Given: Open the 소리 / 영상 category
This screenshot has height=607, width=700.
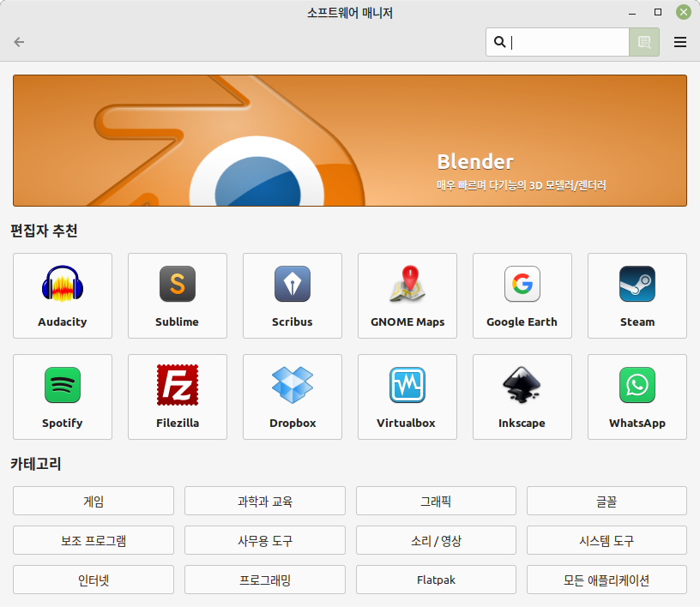Looking at the screenshot, I should coord(436,540).
